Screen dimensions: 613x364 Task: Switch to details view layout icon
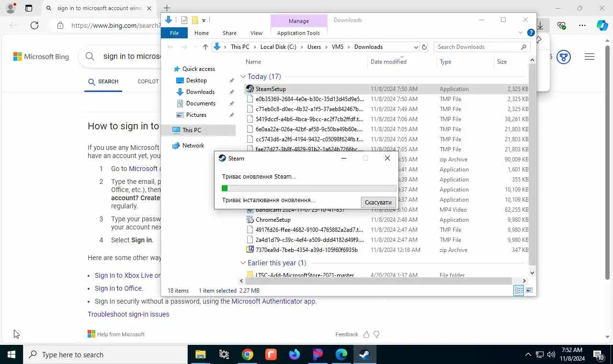pyautogui.click(x=519, y=291)
